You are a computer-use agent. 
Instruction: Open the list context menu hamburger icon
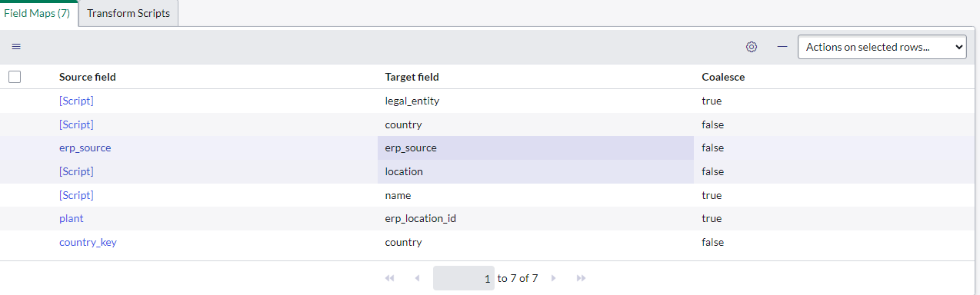(16, 47)
